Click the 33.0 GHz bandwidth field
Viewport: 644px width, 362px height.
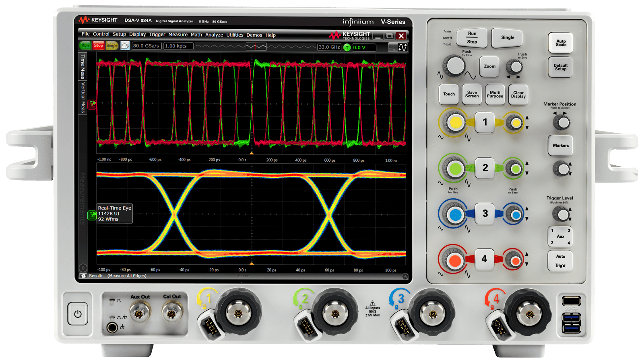click(329, 47)
